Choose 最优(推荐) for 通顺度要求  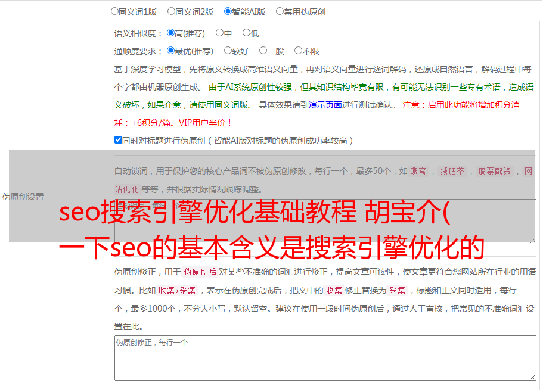(x=170, y=51)
